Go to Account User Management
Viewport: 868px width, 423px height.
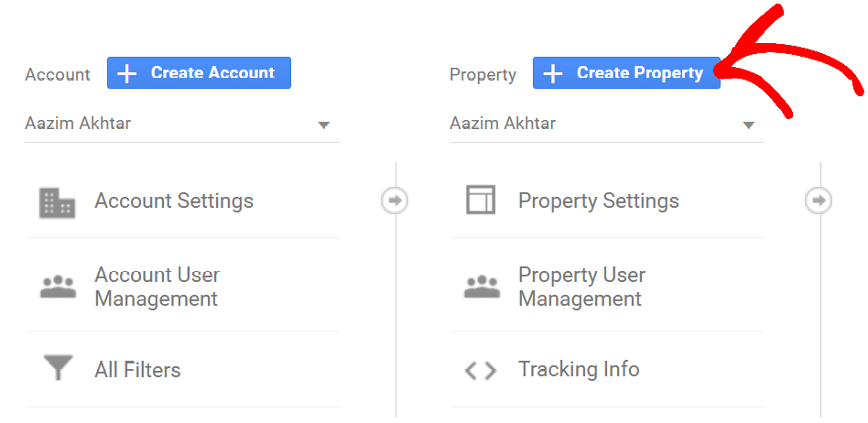[157, 287]
